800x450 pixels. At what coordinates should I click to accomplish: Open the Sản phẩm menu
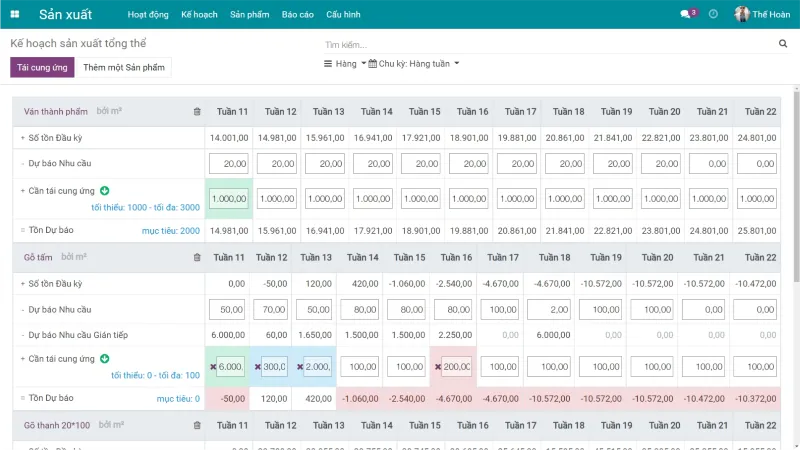(x=249, y=14)
